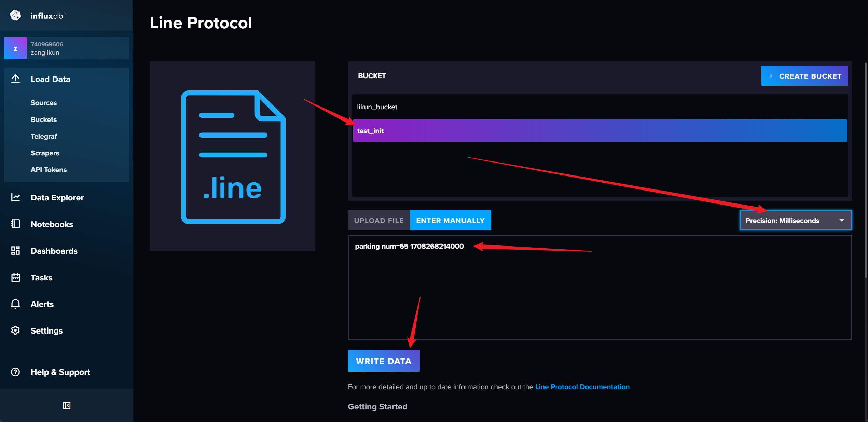This screenshot has height=422, width=868.
Task: Click the Load Data upload icon
Action: (x=16, y=79)
